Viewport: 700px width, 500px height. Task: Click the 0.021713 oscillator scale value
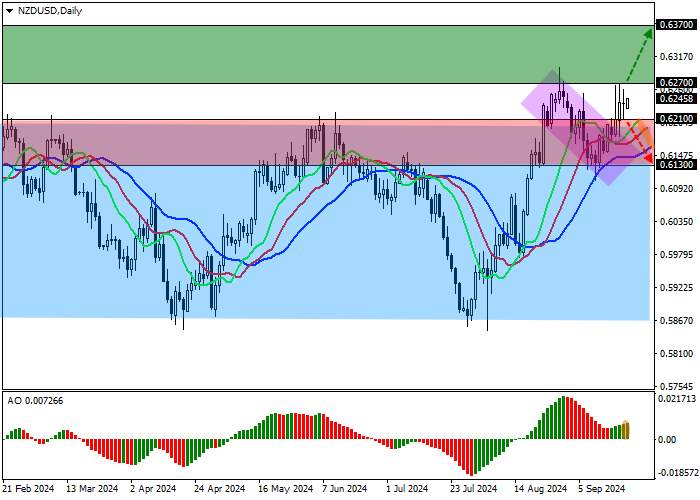click(677, 398)
